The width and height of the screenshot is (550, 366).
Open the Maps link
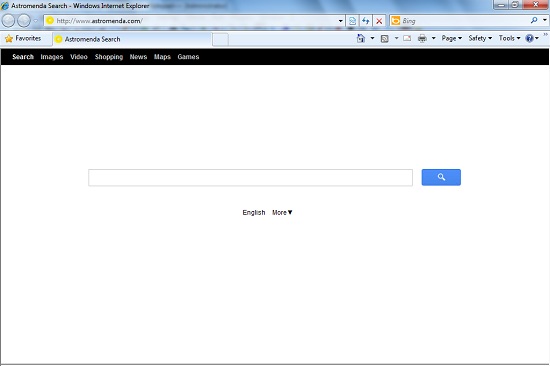tap(162, 57)
